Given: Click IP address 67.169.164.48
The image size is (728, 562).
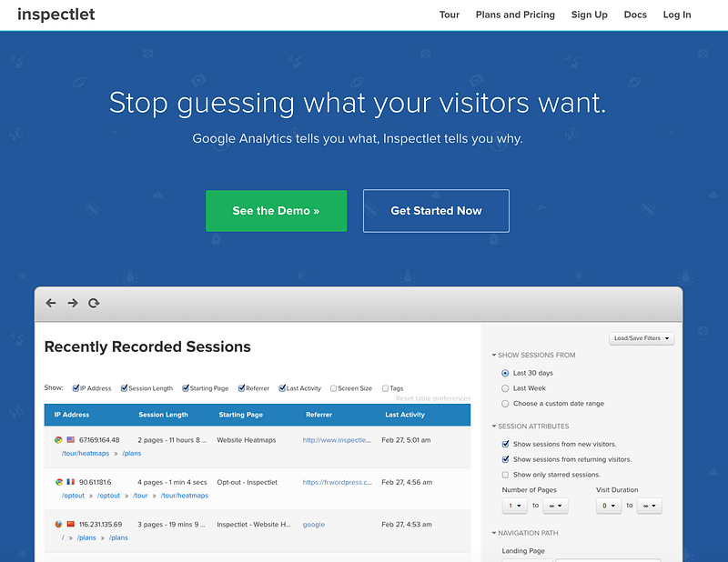Looking at the screenshot, I should point(99,440).
